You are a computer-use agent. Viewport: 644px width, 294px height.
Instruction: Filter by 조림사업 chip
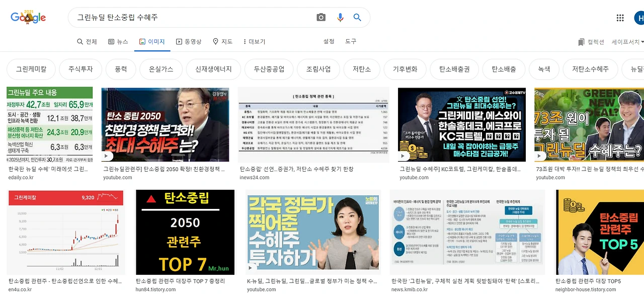[318, 69]
